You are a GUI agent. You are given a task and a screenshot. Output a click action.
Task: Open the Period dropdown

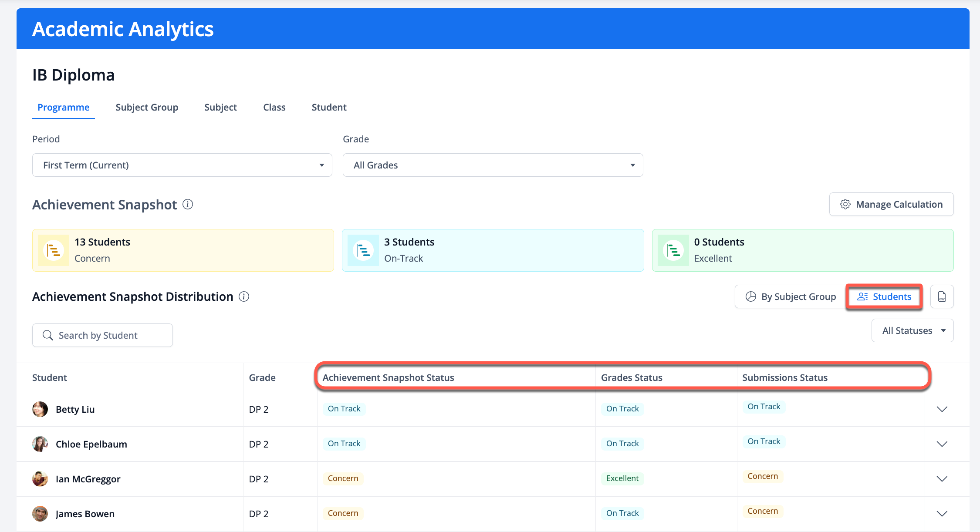point(182,165)
